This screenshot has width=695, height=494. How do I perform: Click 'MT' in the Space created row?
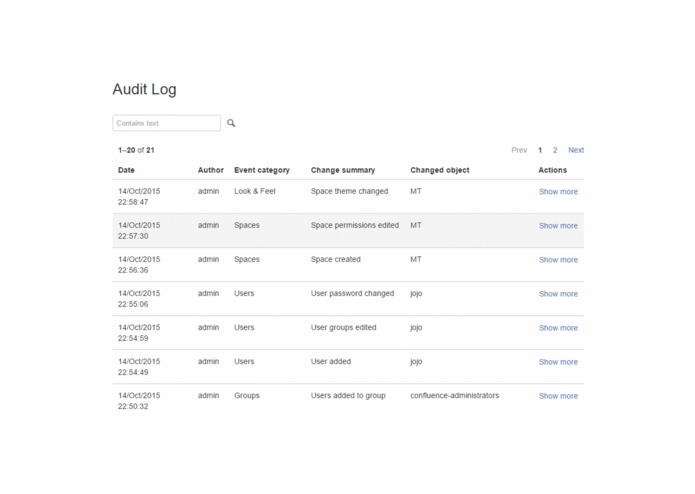[416, 260]
